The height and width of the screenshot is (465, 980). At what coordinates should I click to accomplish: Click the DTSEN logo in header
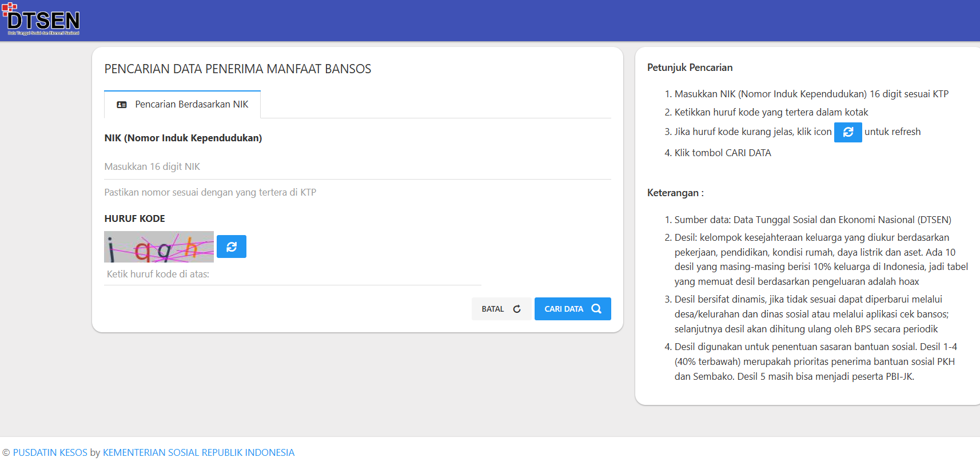coord(43,20)
